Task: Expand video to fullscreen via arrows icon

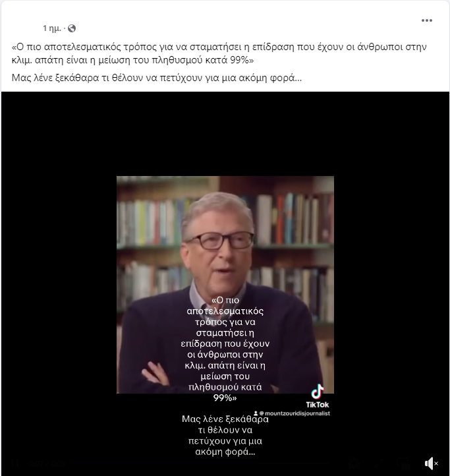Action: 379,463
